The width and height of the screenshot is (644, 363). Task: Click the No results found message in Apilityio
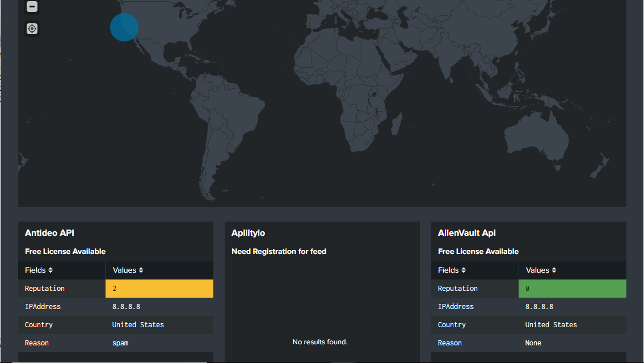320,341
